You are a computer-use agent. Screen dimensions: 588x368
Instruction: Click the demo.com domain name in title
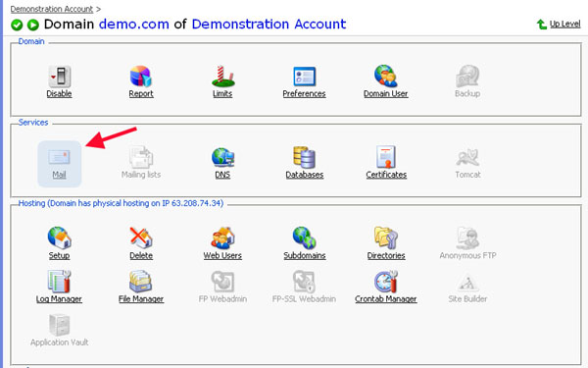134,24
